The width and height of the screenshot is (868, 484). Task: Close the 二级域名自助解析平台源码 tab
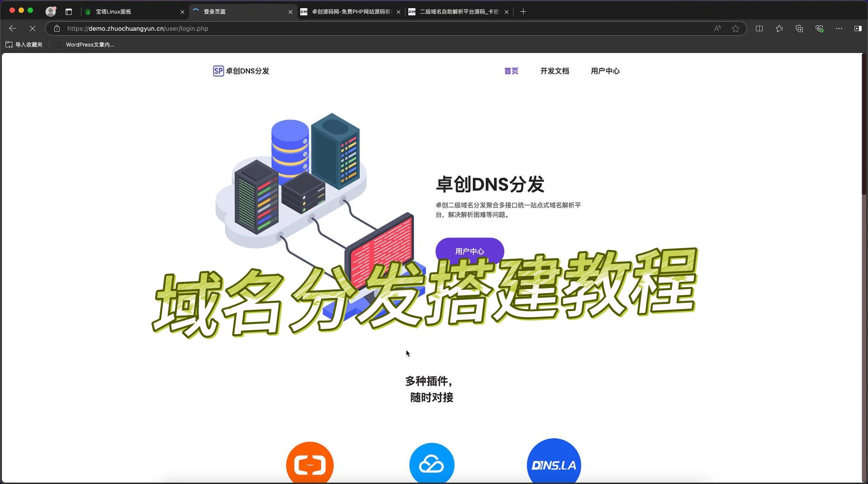(x=507, y=12)
